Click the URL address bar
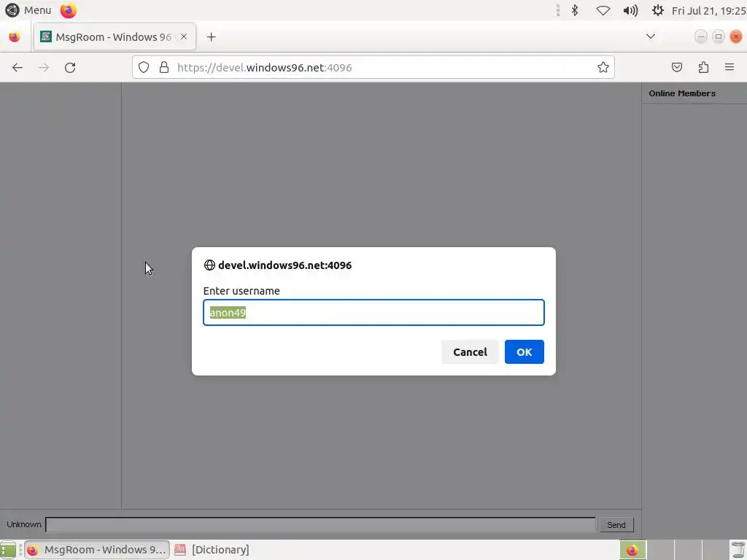 [x=373, y=68]
